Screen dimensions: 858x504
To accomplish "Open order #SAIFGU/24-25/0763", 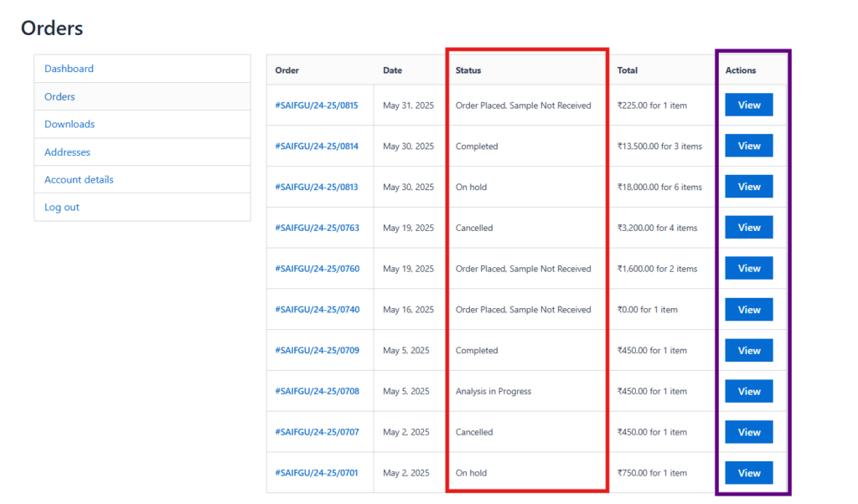I will (318, 228).
